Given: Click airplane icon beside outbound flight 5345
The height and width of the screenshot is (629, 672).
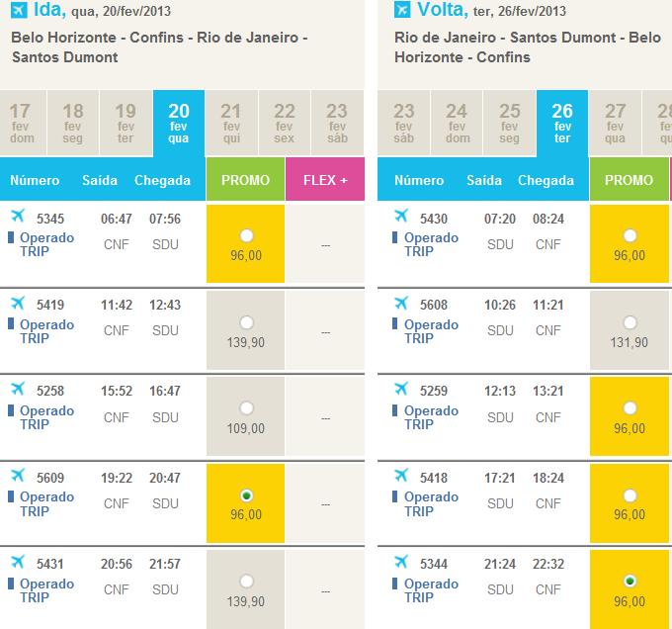Looking at the screenshot, I should coord(17,216).
